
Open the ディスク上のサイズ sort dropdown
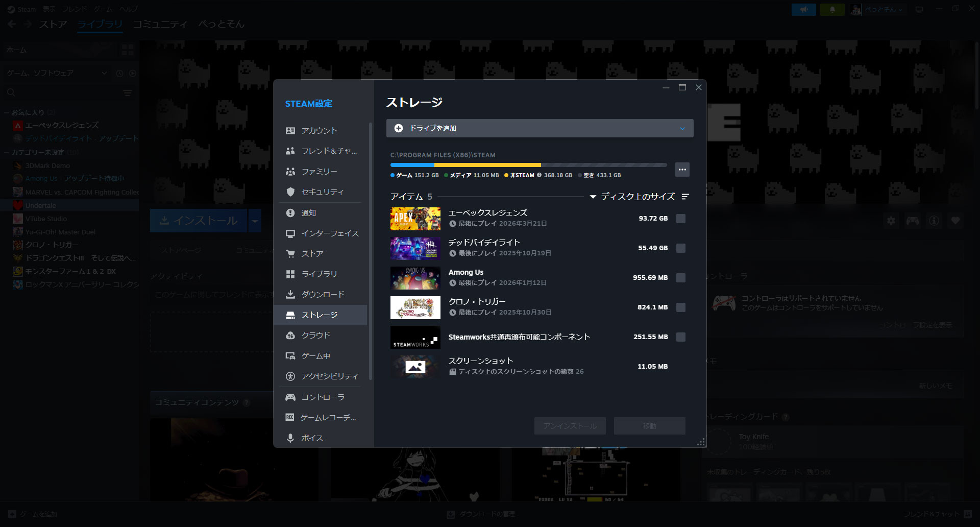632,197
